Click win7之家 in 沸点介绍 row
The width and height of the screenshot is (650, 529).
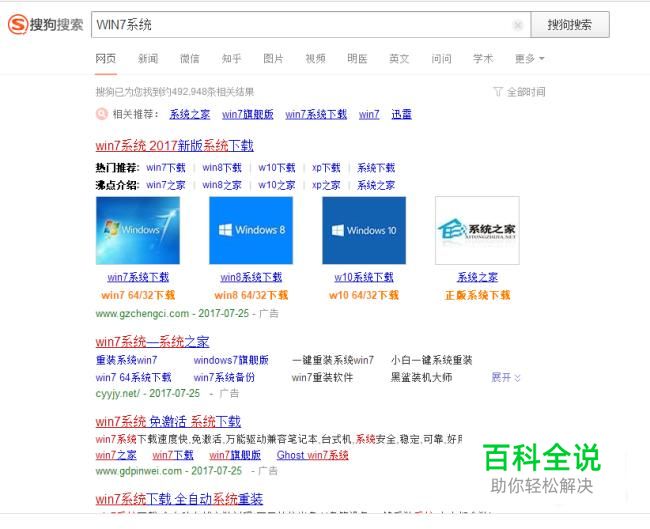[166, 185]
